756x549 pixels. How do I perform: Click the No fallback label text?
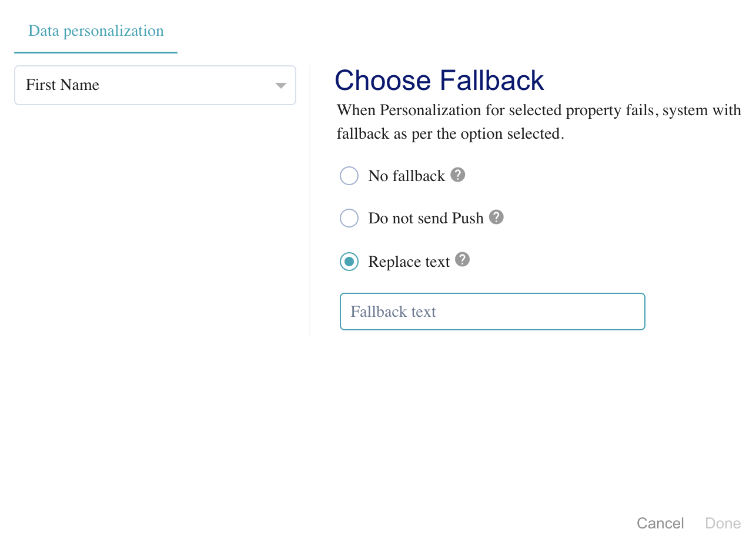tap(406, 176)
